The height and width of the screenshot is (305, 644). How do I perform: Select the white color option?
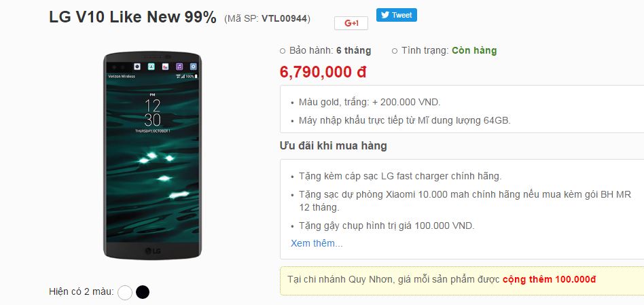pos(125,292)
